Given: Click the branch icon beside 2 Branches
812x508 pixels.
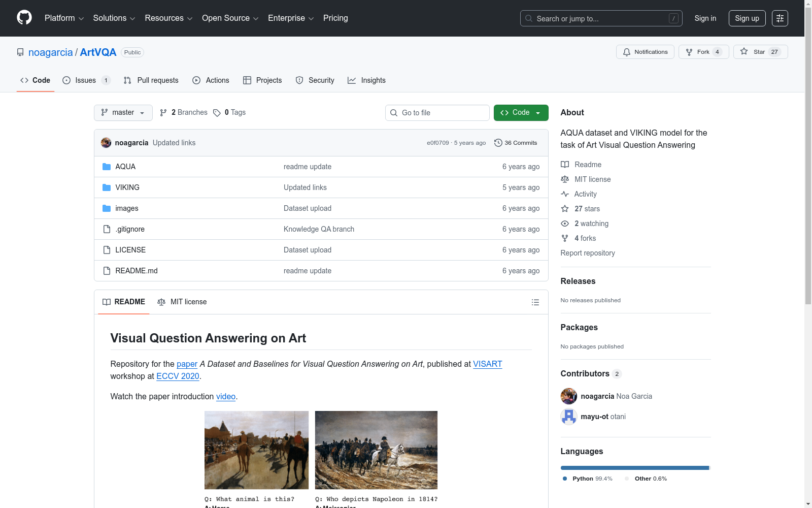Looking at the screenshot, I should click(x=163, y=113).
